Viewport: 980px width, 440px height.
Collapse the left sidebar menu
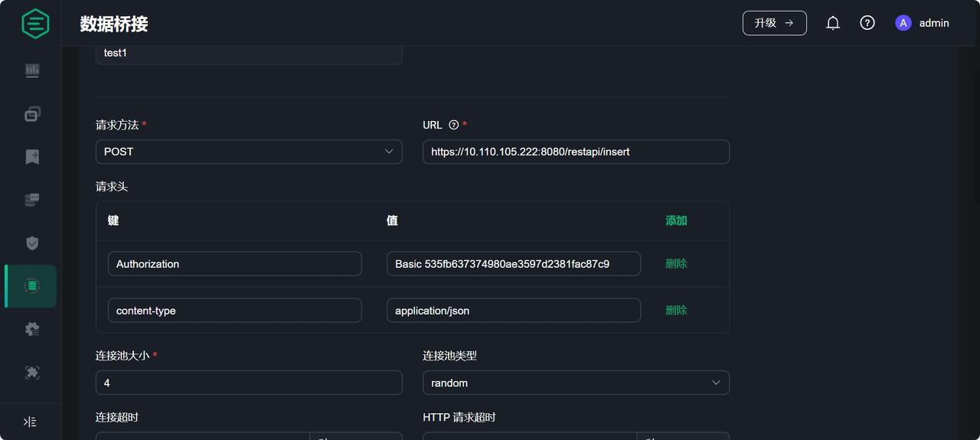click(x=30, y=422)
